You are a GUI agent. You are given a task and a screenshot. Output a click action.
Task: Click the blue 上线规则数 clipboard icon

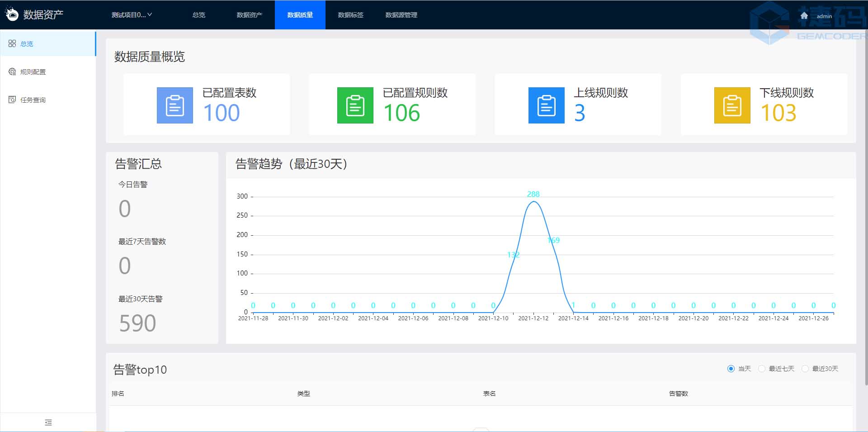coord(547,105)
